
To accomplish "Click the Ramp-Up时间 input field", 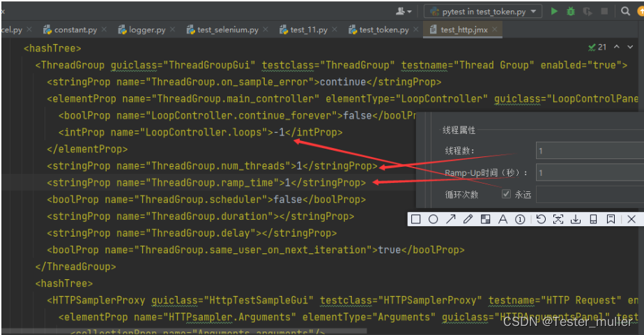I will pyautogui.click(x=590, y=172).
